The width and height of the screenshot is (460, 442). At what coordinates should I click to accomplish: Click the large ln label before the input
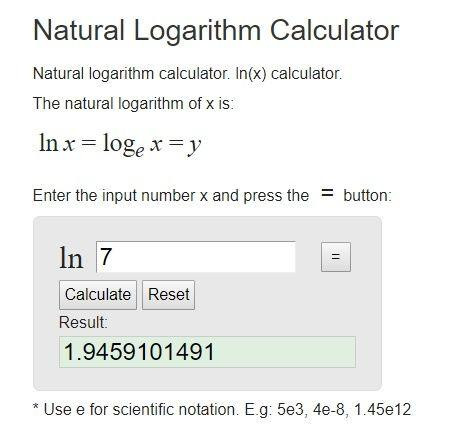[x=71, y=258]
